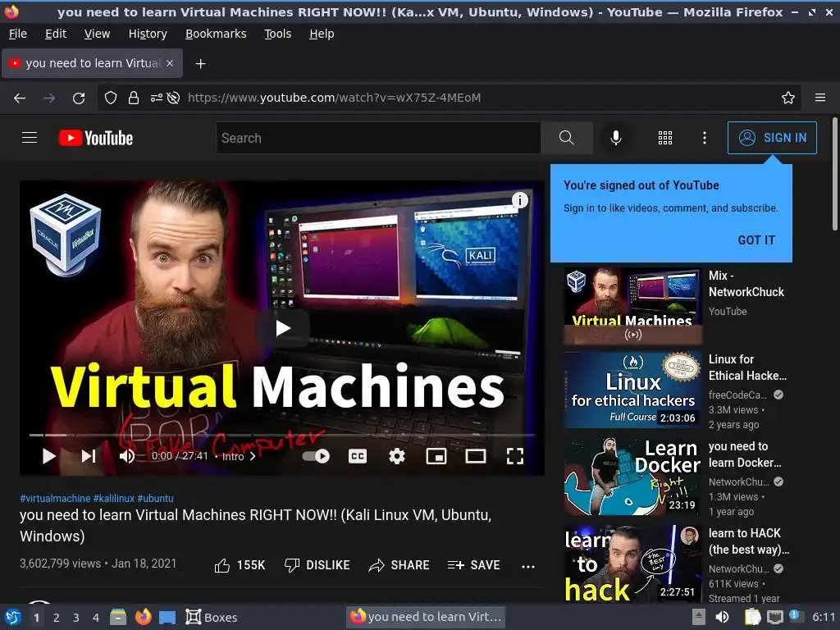Seek on the video progress bar
The image size is (840, 630).
point(282,435)
